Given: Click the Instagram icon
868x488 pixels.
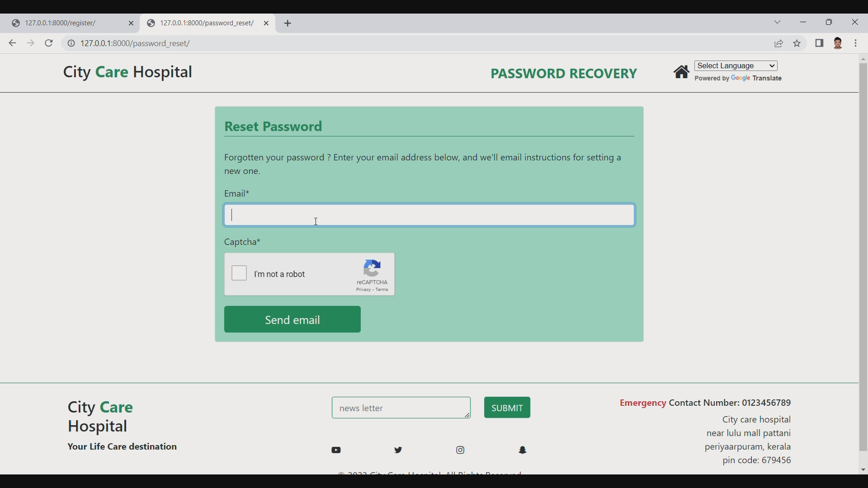Looking at the screenshot, I should click(x=460, y=450).
